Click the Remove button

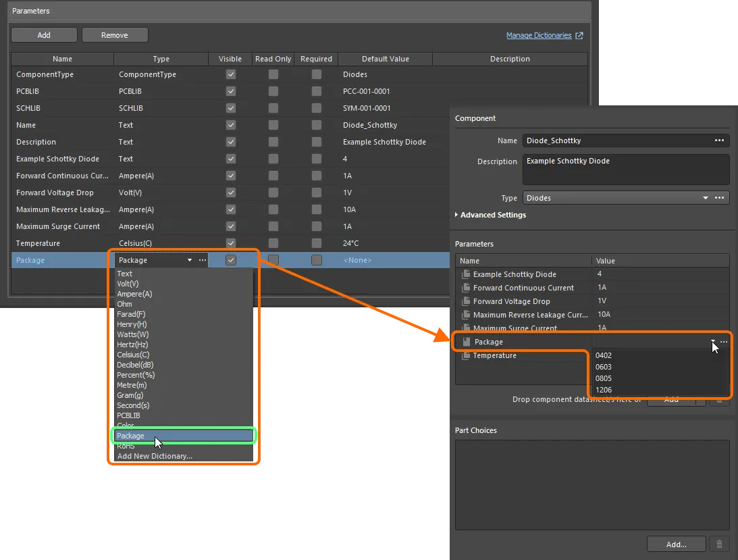pyautogui.click(x=115, y=34)
